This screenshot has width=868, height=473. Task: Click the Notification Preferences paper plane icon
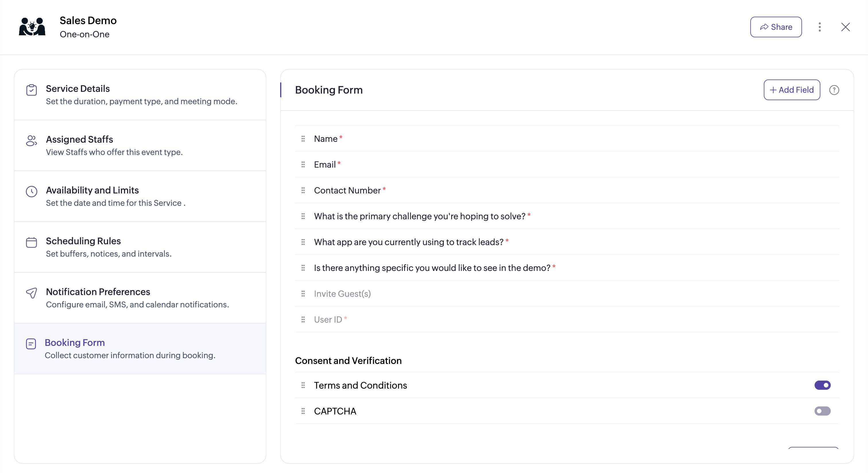tap(31, 293)
